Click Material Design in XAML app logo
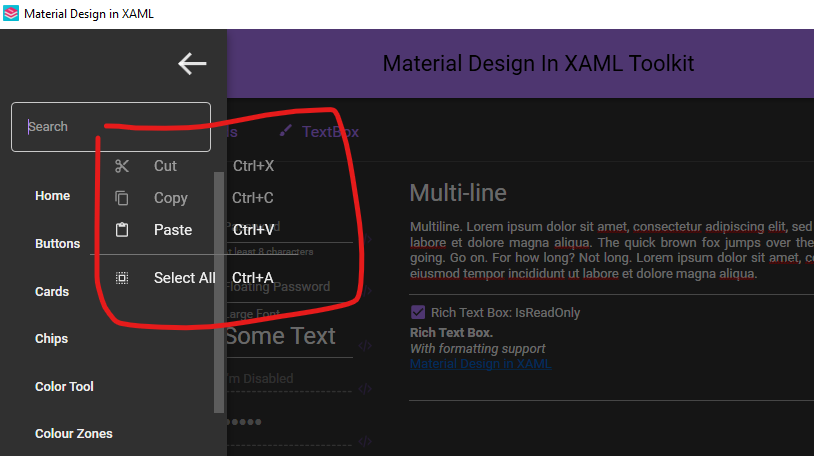Screen dimensions: 814x456 tap(11, 14)
